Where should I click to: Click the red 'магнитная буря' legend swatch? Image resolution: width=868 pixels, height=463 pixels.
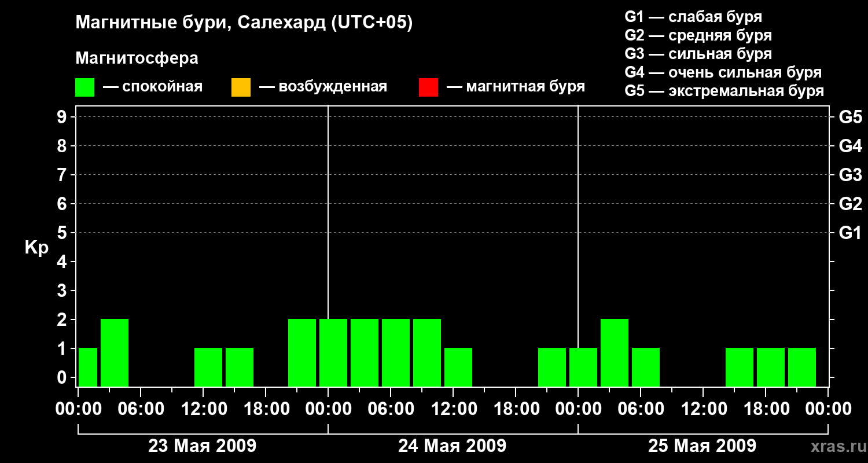[x=428, y=87]
